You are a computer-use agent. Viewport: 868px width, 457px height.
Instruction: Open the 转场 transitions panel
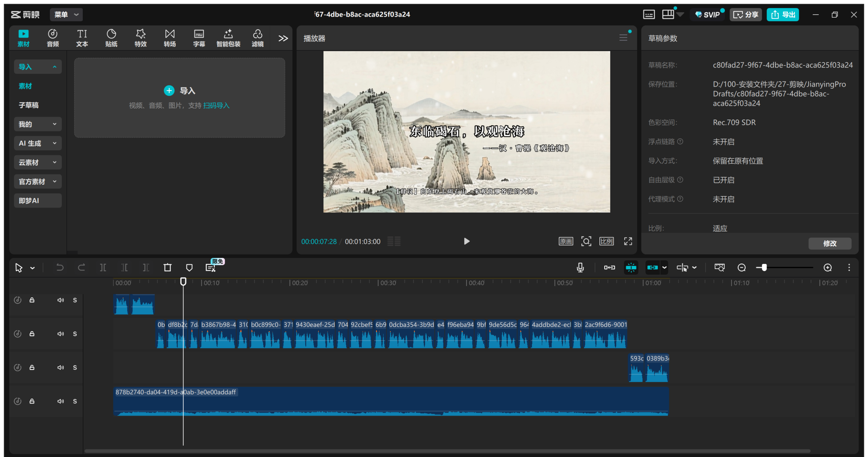170,38
